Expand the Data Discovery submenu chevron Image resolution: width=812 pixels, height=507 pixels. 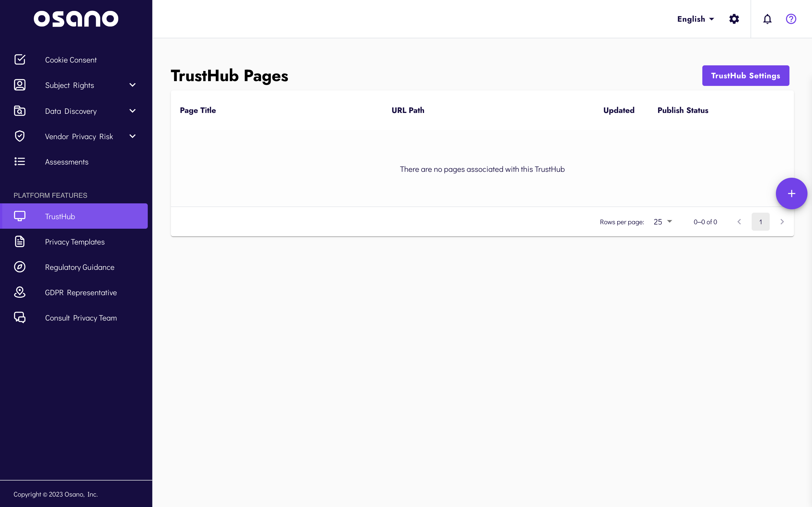pos(133,111)
